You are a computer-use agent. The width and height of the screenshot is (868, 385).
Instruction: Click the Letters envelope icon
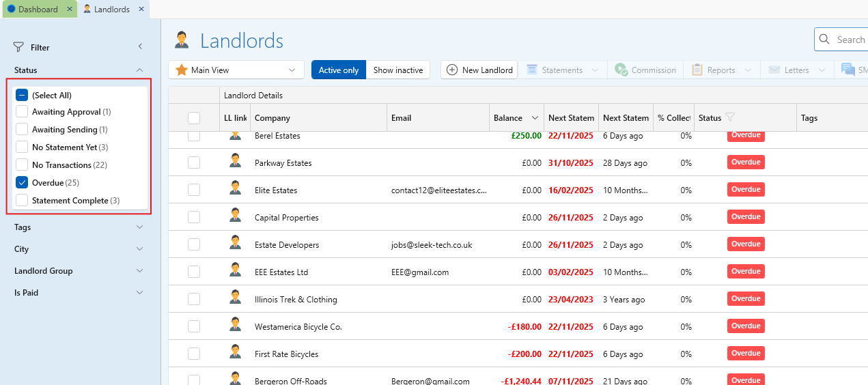pos(774,70)
